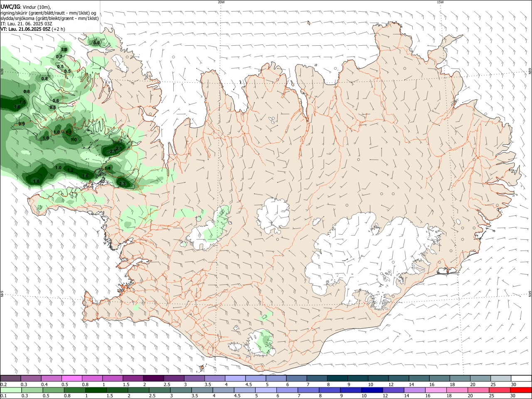The height and width of the screenshot is (399, 532).
Task: Click the 0.7 precipitation value on the map
Action: (x=59, y=57)
